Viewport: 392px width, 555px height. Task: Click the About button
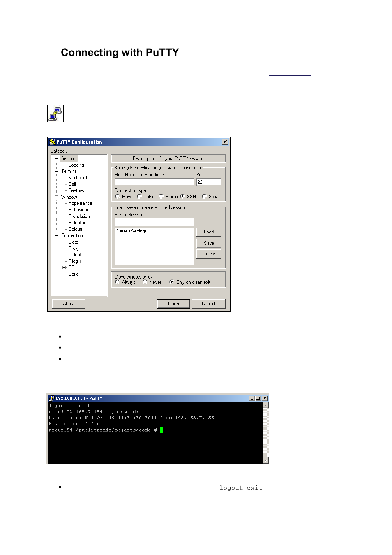click(x=69, y=304)
